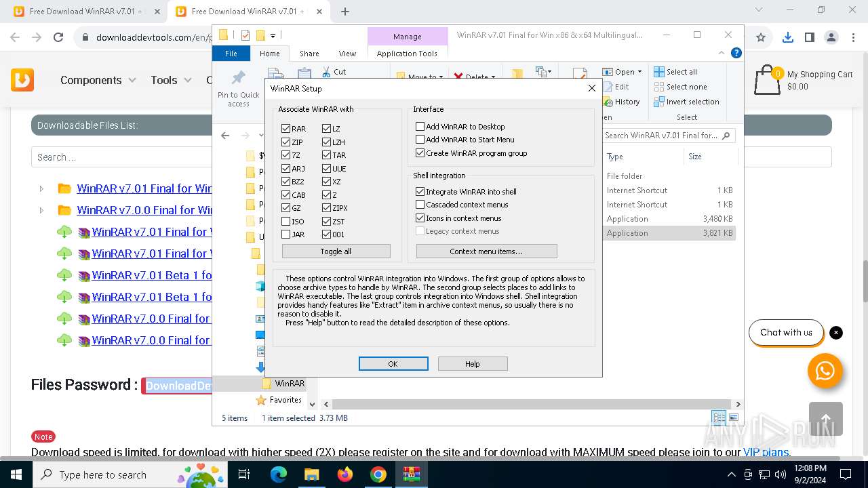The width and height of the screenshot is (868, 488).
Task: Open Microsoft Edge from the taskbar
Action: (x=279, y=474)
